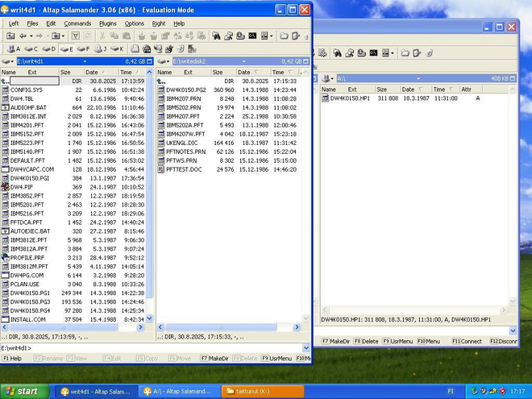Open the Plugins menu
The image size is (532, 399).
click(107, 23)
